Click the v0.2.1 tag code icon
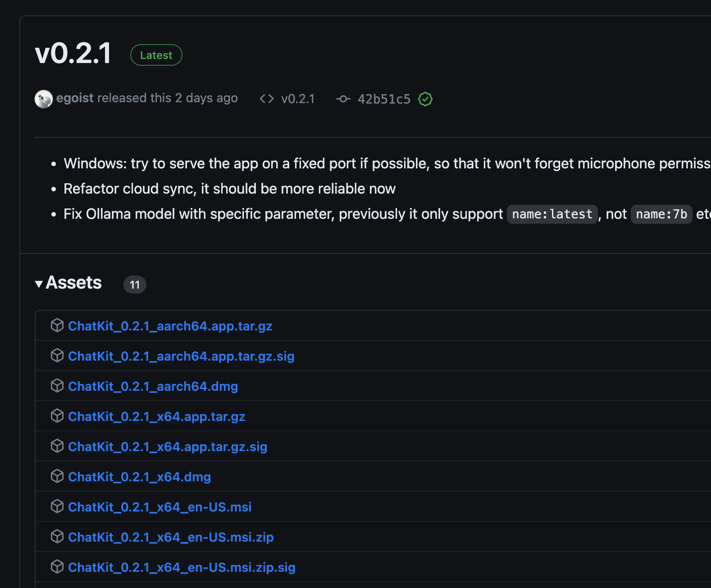Image resolution: width=711 pixels, height=588 pixels. click(x=267, y=99)
